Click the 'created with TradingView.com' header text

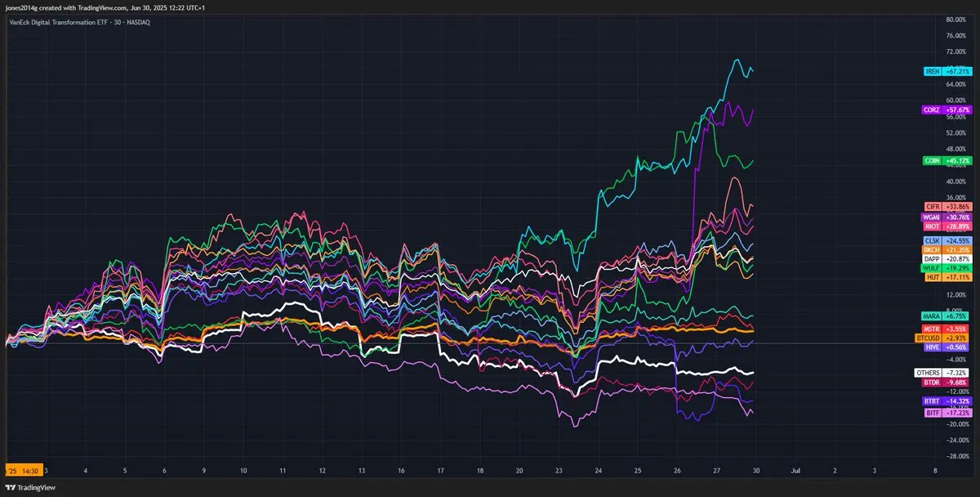82,7
